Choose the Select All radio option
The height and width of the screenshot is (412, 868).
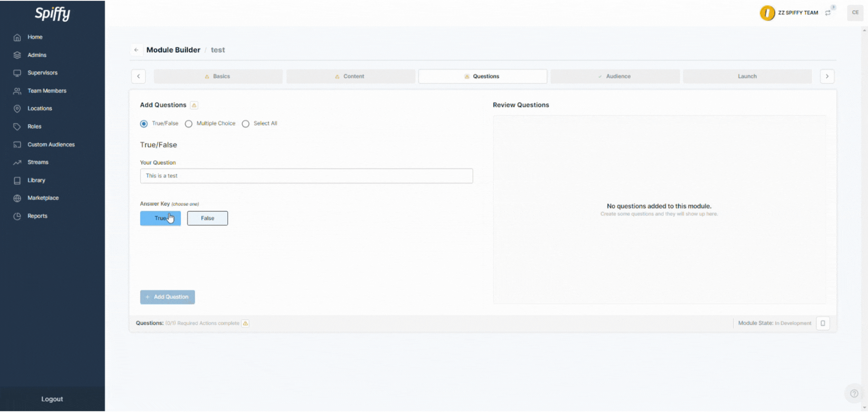(245, 124)
